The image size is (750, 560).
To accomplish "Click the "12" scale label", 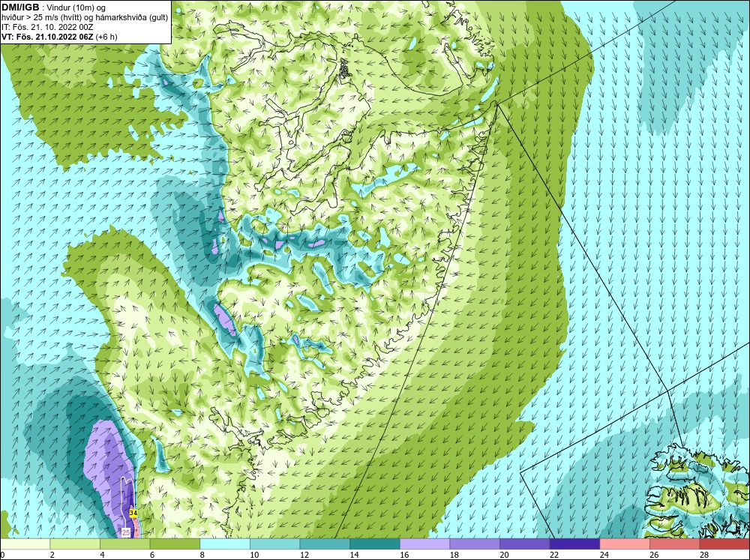I will 304,555.
